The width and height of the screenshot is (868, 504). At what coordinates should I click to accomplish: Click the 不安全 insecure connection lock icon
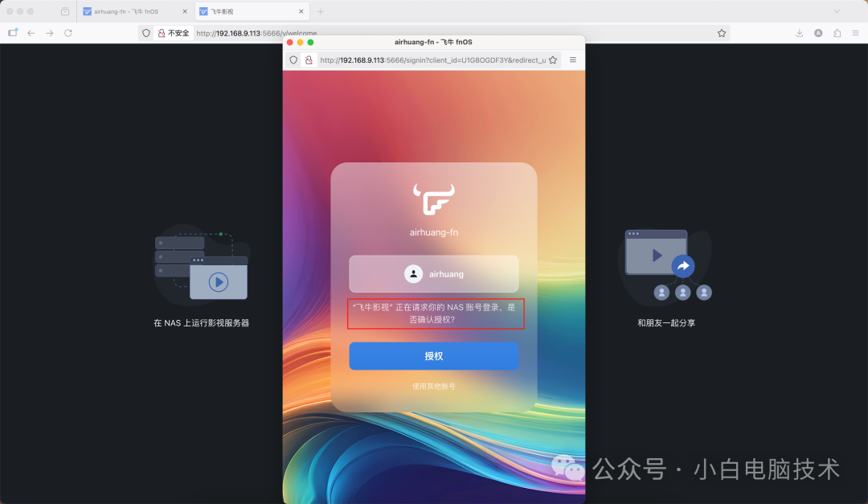coord(162,33)
